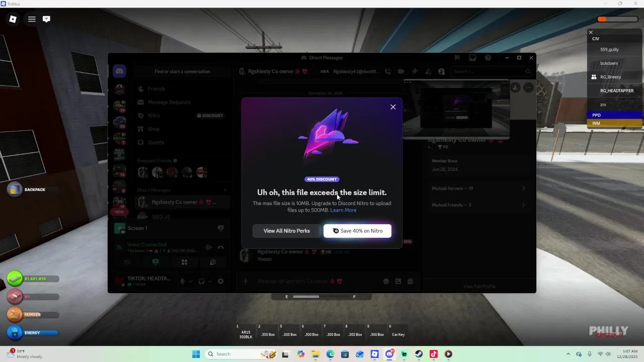Screen dimensions: 644x362
Task: Open the Learn More link
Action: 343,210
